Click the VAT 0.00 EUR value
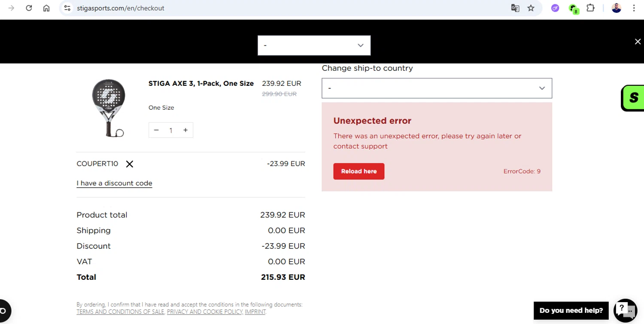Screen dimensions: 644x324 (x=286, y=262)
